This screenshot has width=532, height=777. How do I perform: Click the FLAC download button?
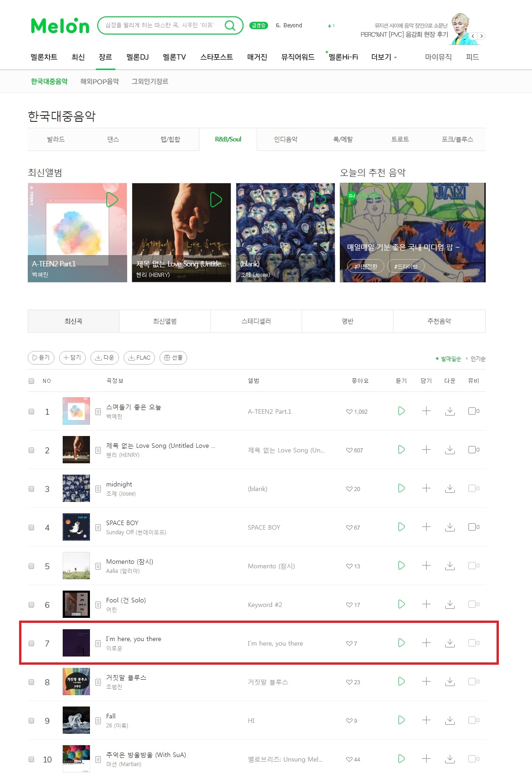[139, 358]
